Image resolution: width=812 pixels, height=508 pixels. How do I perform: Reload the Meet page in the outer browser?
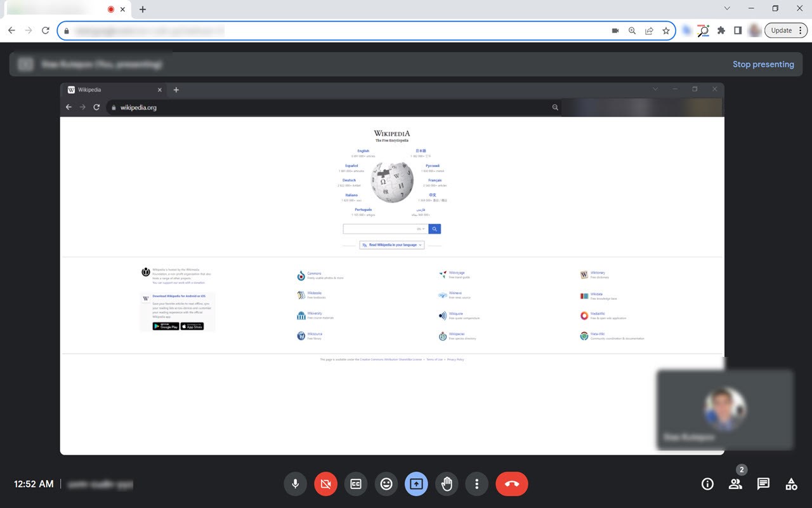coord(46,30)
